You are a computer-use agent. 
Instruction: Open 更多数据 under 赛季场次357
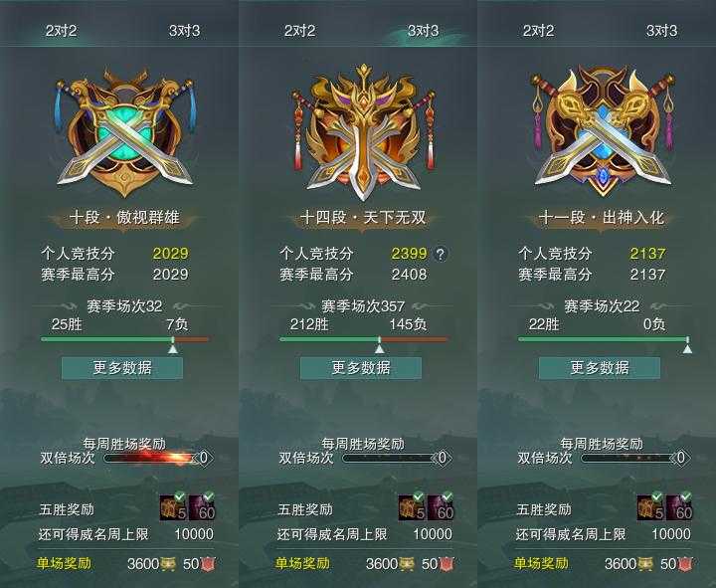(x=361, y=368)
